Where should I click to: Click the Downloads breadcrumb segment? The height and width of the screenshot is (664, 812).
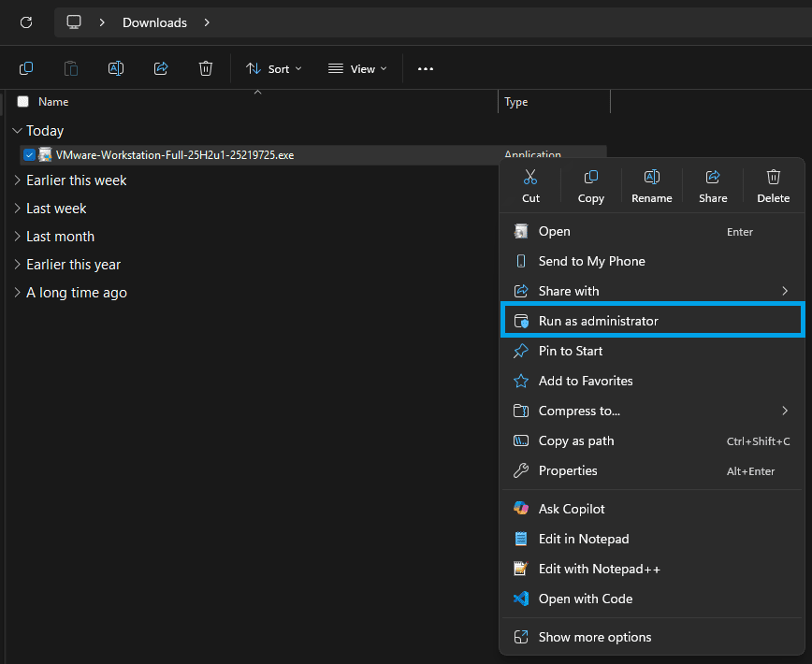[154, 22]
